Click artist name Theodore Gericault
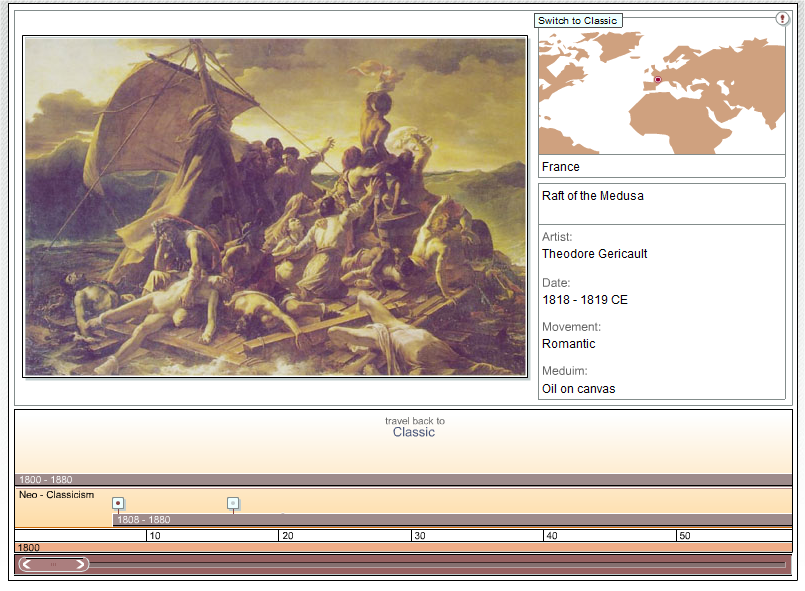This screenshot has width=805, height=591. coord(595,254)
